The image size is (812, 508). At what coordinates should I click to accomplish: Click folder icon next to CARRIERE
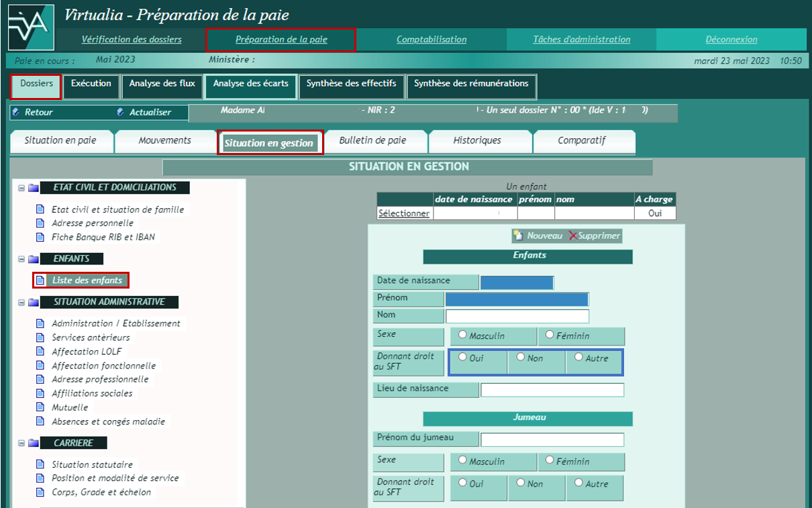(x=33, y=443)
